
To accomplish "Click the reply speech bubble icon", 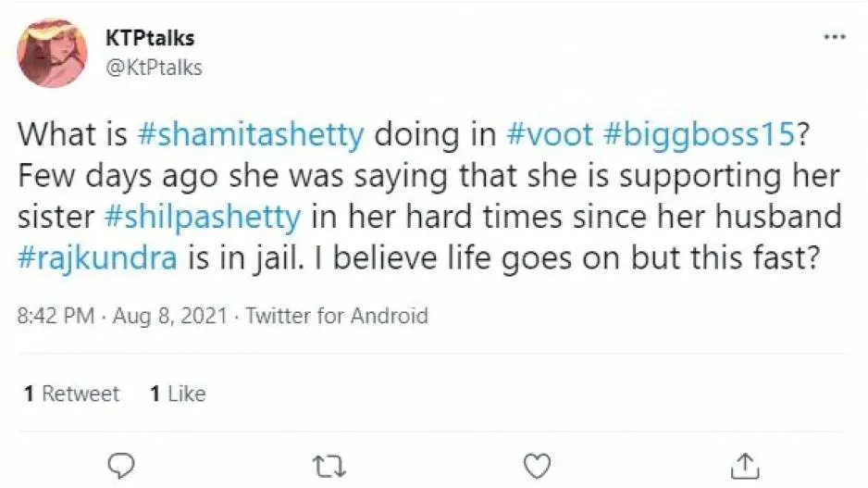I will click(x=121, y=463).
